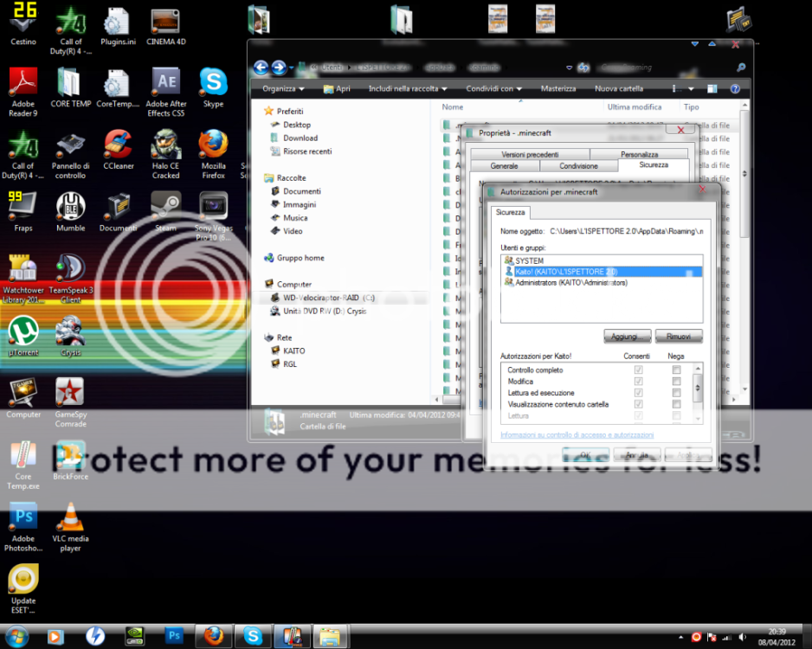Launch Fraps from the desktop

click(x=23, y=210)
